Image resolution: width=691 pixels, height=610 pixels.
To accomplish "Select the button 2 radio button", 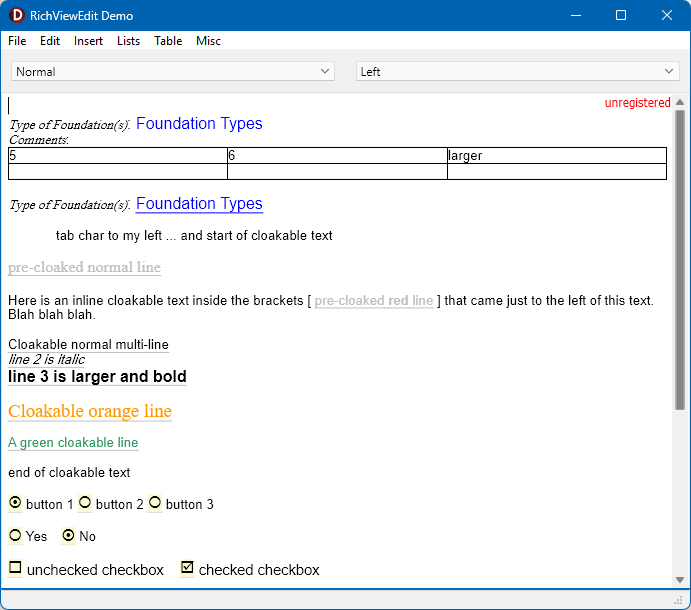I will (x=85, y=502).
